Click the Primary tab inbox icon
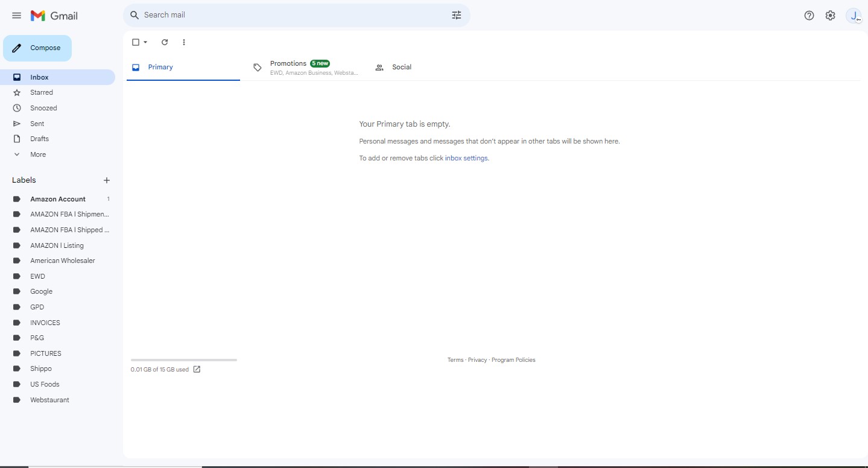The width and height of the screenshot is (868, 468). [x=136, y=68]
